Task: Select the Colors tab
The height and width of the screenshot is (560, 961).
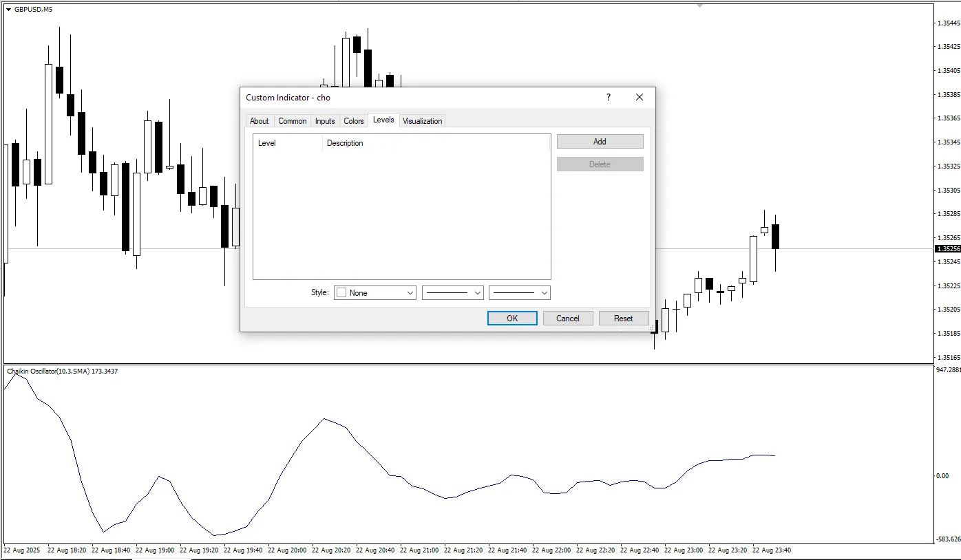Action: coord(354,121)
